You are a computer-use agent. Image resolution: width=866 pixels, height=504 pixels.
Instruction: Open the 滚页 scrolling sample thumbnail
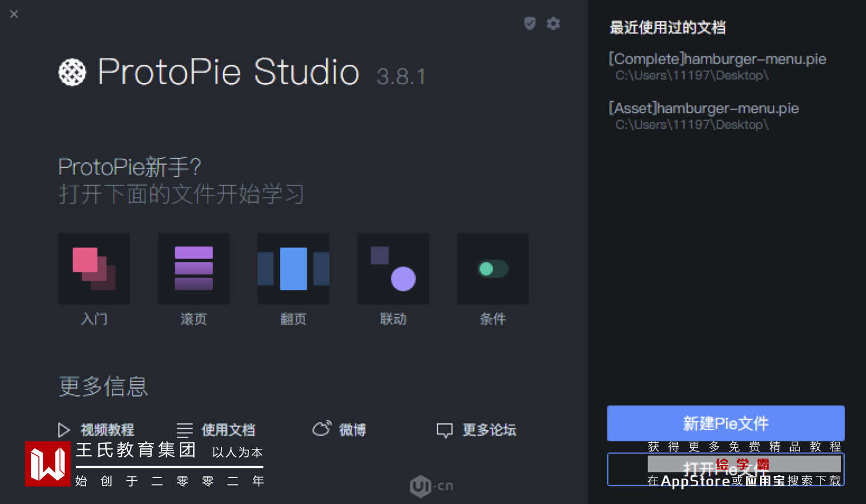(194, 268)
